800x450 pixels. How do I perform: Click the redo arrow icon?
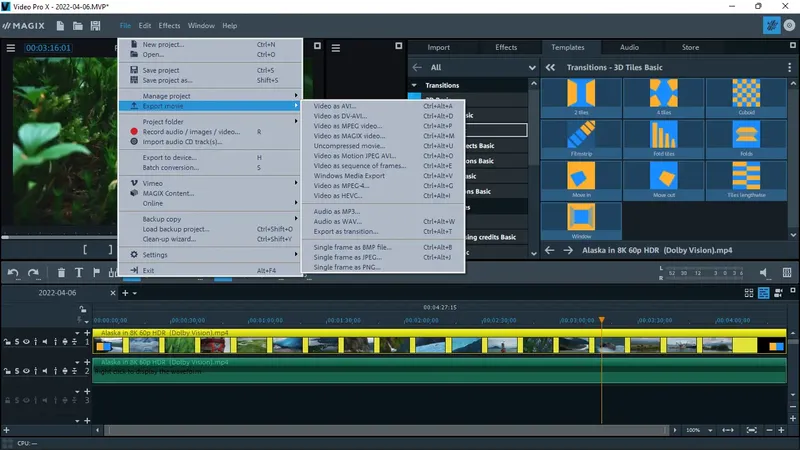pyautogui.click(x=33, y=273)
